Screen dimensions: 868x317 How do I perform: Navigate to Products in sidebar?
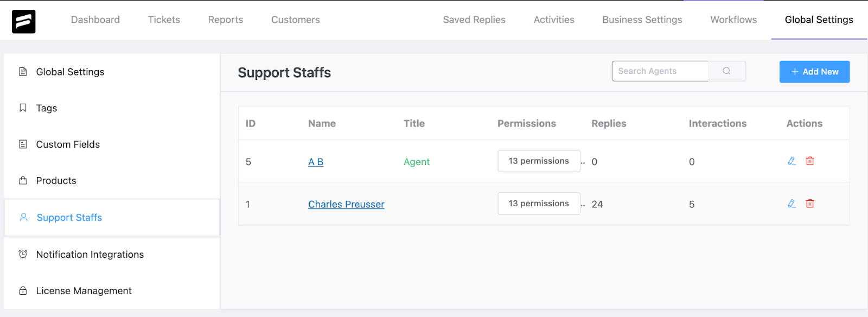click(56, 181)
